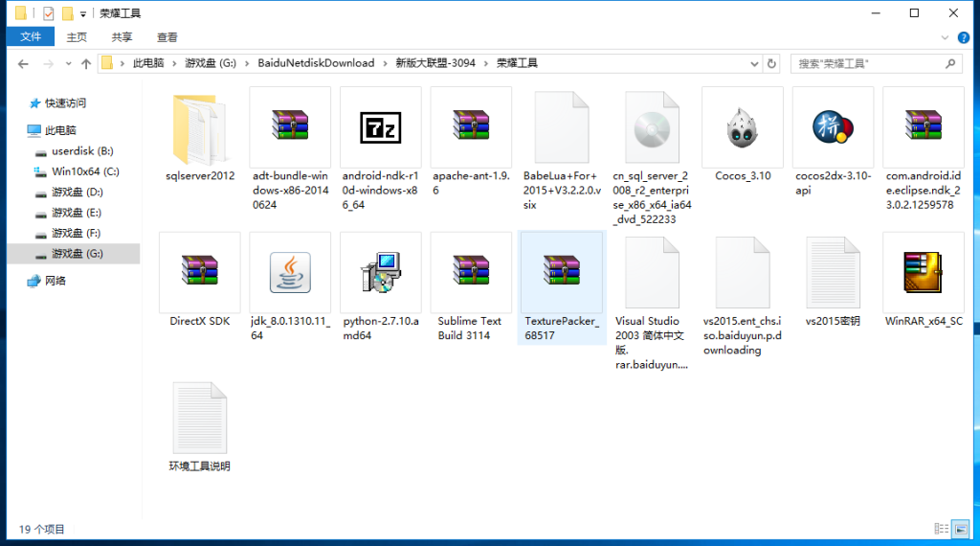Select the jdk_8.0.1310.11_64 Java installer
The height and width of the screenshot is (546, 980).
pos(290,272)
